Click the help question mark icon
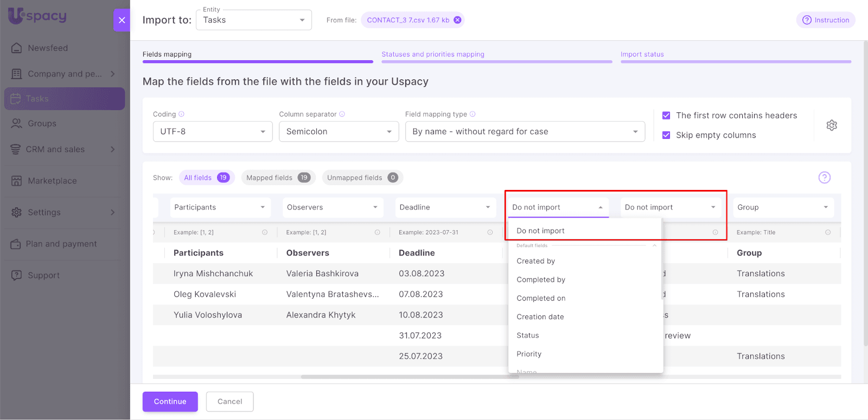The image size is (868, 420). tap(824, 177)
